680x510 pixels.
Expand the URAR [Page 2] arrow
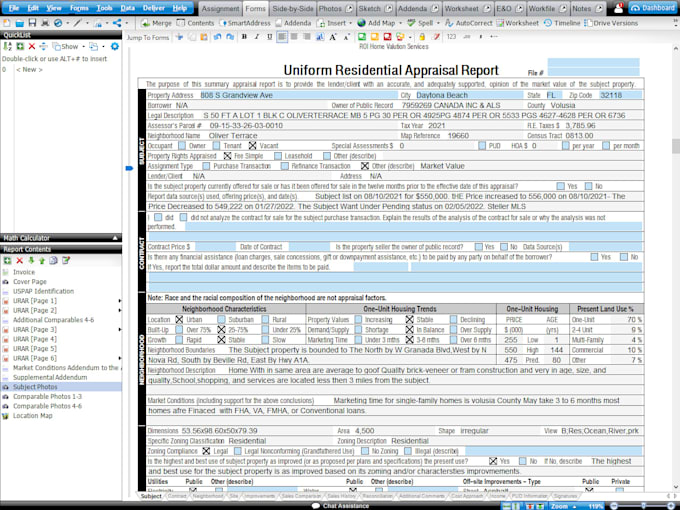120,310
